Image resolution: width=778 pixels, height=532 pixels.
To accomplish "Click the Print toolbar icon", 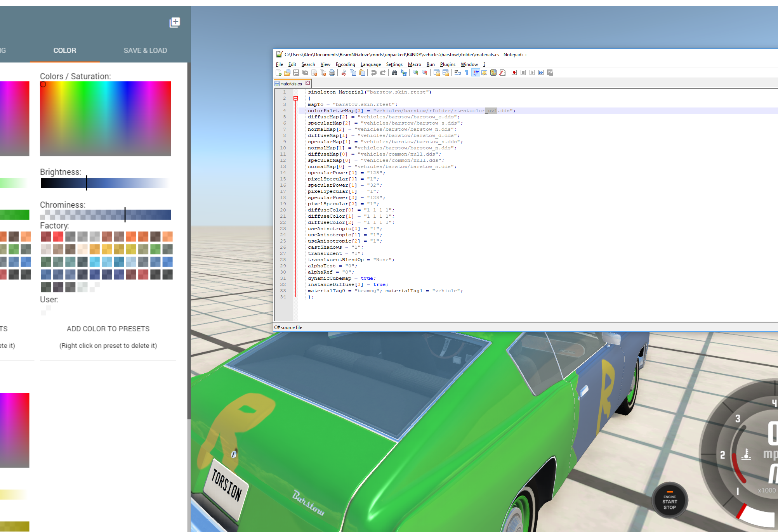I will point(332,73).
